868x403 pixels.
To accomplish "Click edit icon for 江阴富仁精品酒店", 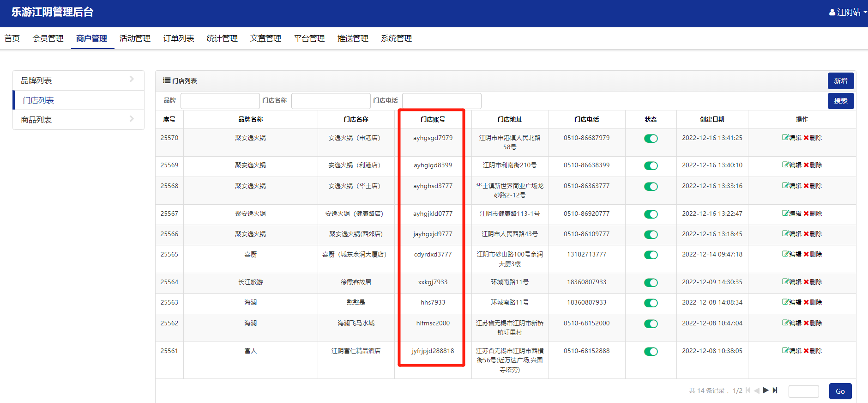I will (x=785, y=351).
